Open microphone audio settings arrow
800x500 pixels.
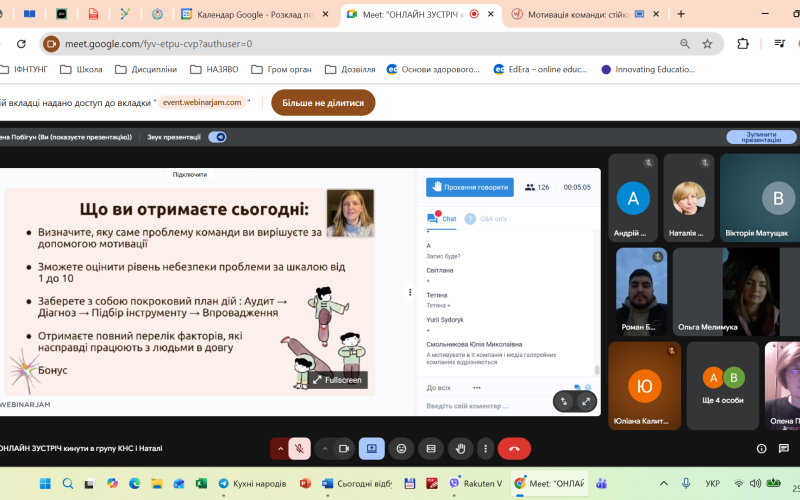(x=280, y=449)
